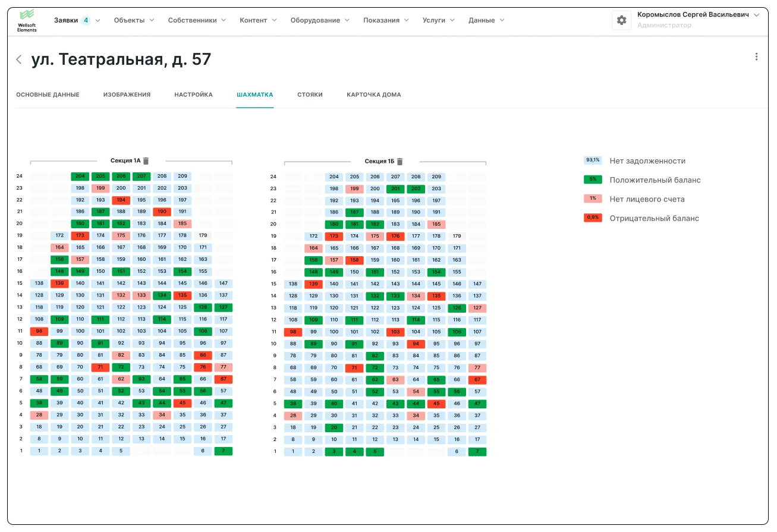The height and width of the screenshot is (532, 777).
Task: Click the Отрицательный баланс legend label
Action: 654,218
